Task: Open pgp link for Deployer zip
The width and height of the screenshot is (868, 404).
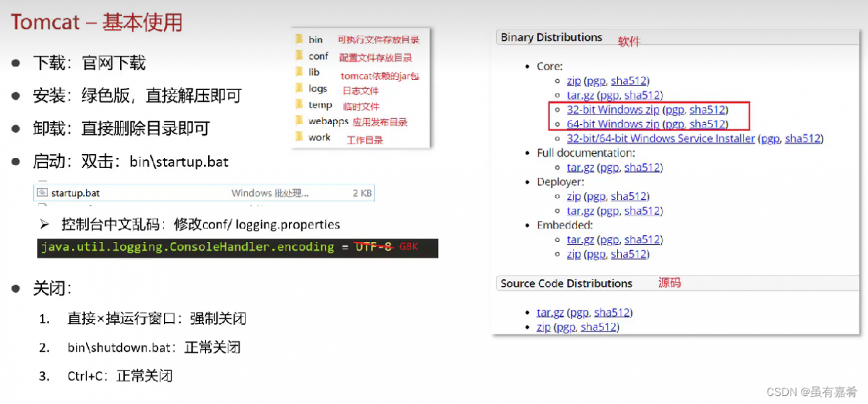Action: point(596,196)
